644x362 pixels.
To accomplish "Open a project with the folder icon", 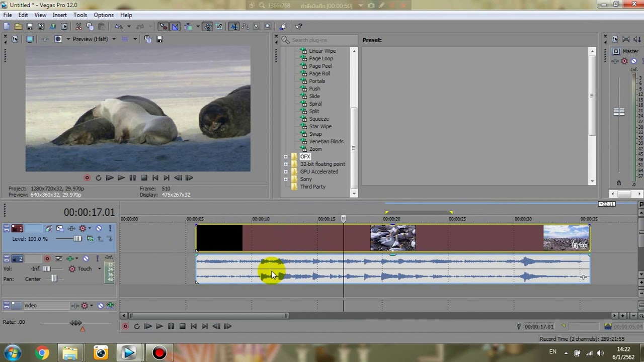I will [18, 27].
